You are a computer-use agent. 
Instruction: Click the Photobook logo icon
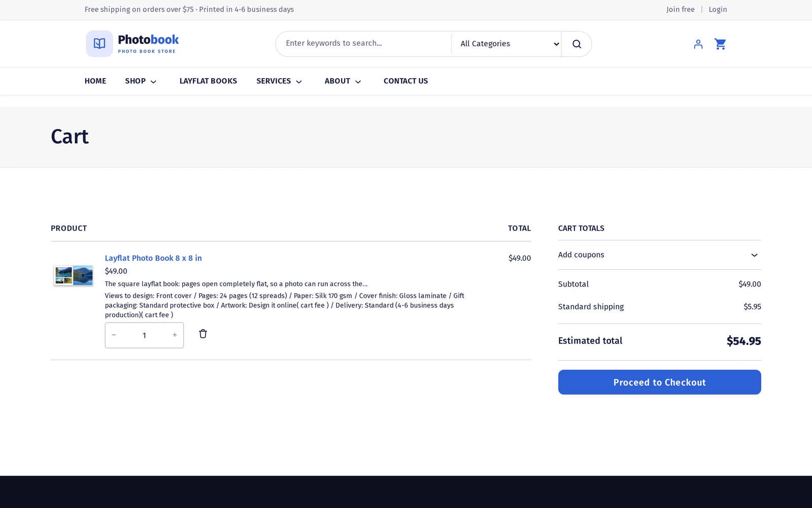click(x=99, y=44)
